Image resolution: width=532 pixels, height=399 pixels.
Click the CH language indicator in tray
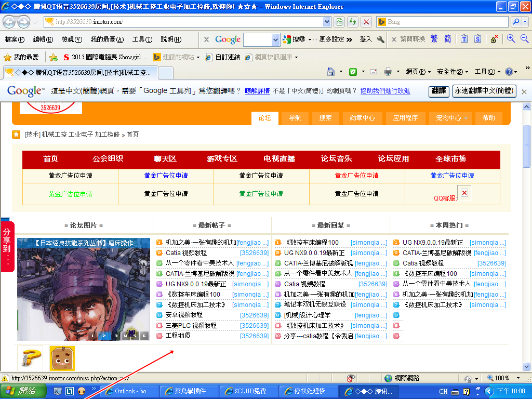443,391
